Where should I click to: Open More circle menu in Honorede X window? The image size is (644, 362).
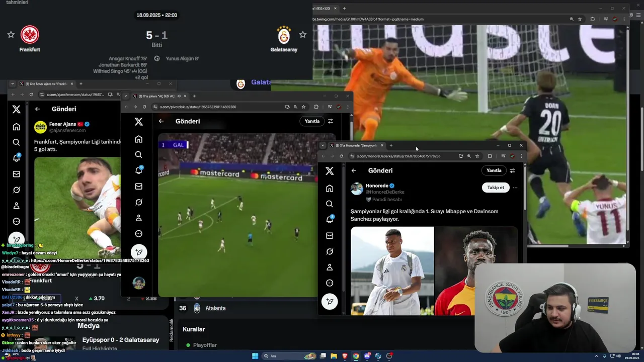click(330, 283)
